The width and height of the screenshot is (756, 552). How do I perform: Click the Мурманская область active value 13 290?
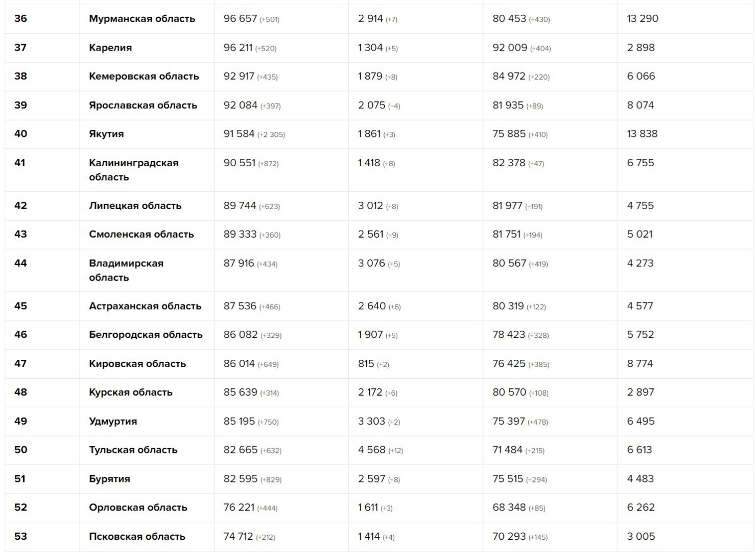(x=643, y=19)
